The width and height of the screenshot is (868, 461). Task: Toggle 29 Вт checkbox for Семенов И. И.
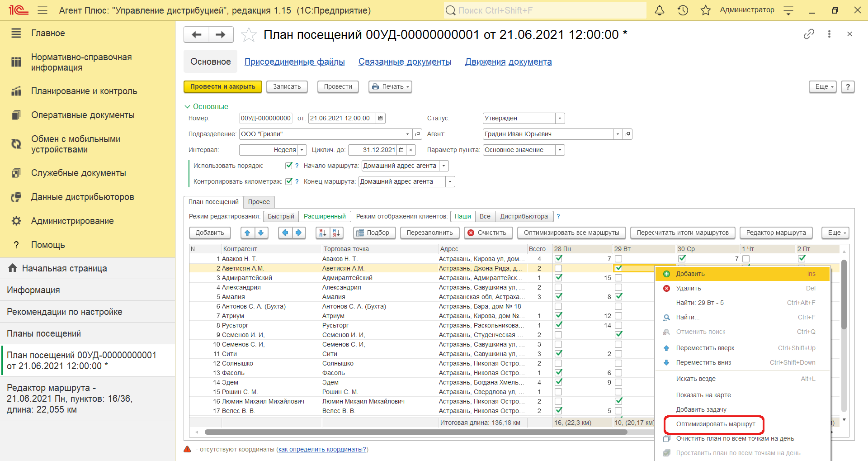(x=618, y=335)
